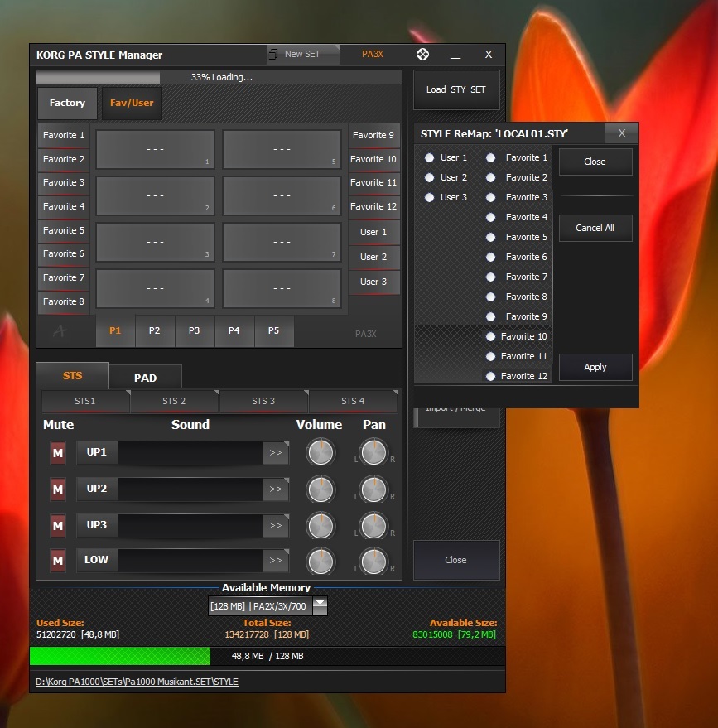Switch to the Factory tab
The image size is (718, 728).
click(67, 103)
